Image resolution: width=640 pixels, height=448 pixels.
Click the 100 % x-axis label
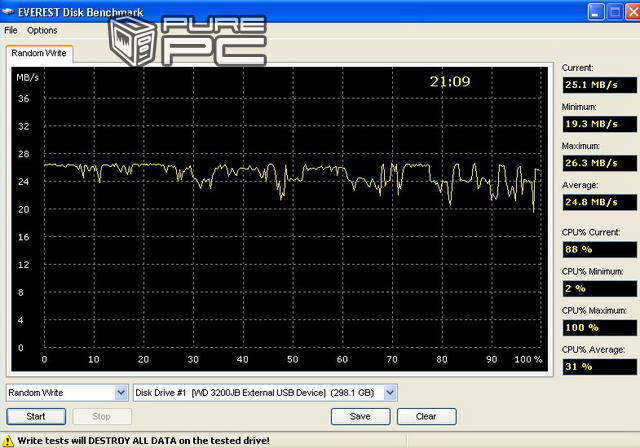point(528,359)
